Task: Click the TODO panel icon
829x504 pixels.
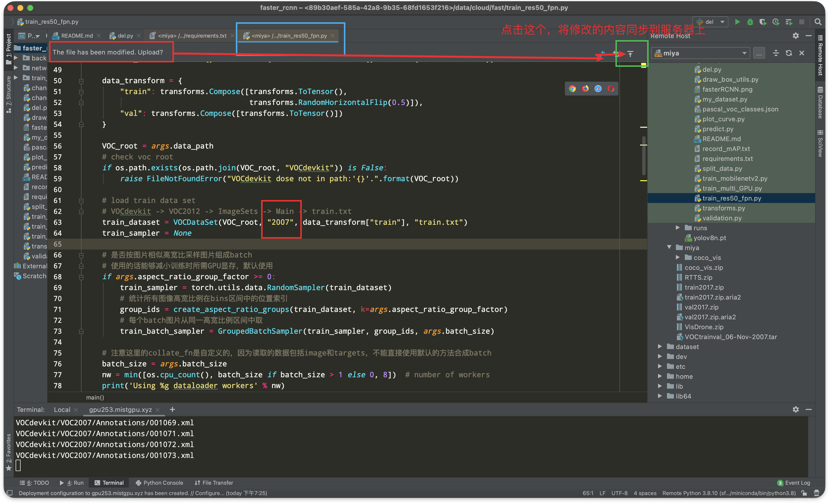Action: (x=33, y=482)
